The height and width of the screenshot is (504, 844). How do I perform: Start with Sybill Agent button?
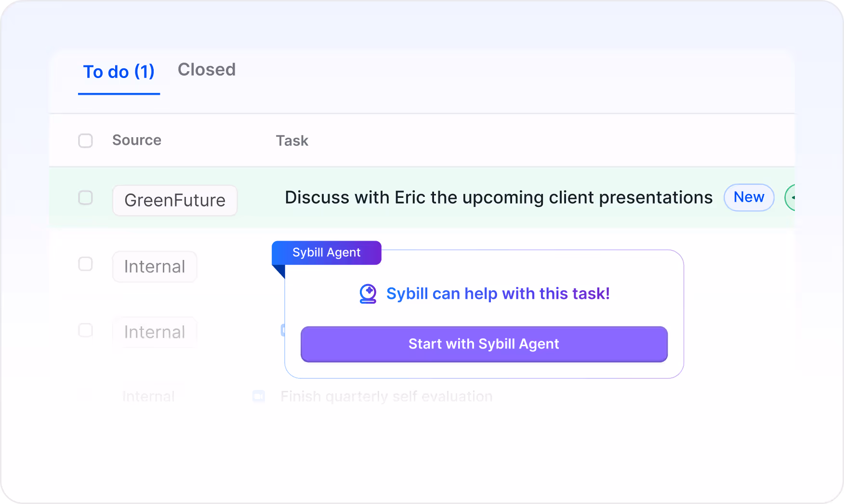(x=484, y=344)
